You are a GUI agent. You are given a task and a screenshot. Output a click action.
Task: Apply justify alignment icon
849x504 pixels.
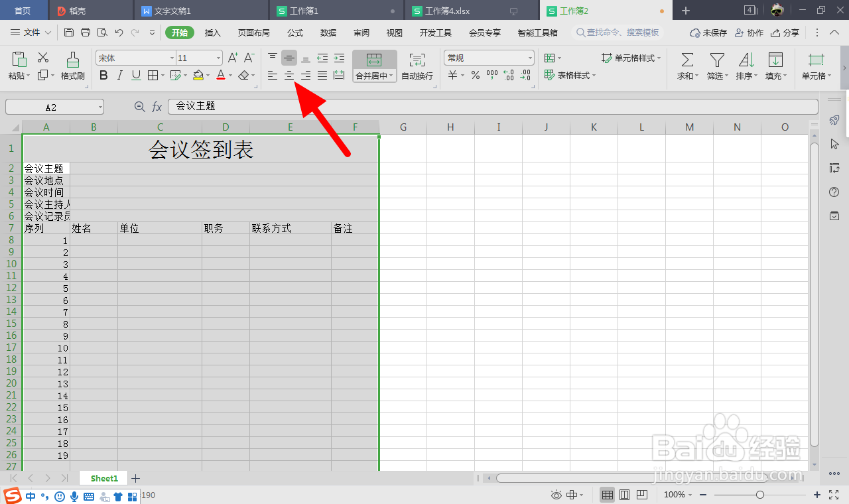322,76
